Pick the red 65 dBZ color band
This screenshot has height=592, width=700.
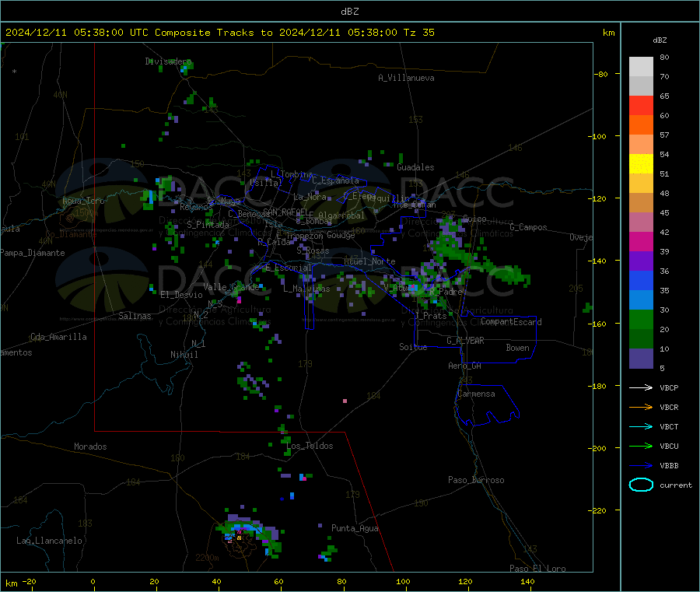(x=641, y=105)
